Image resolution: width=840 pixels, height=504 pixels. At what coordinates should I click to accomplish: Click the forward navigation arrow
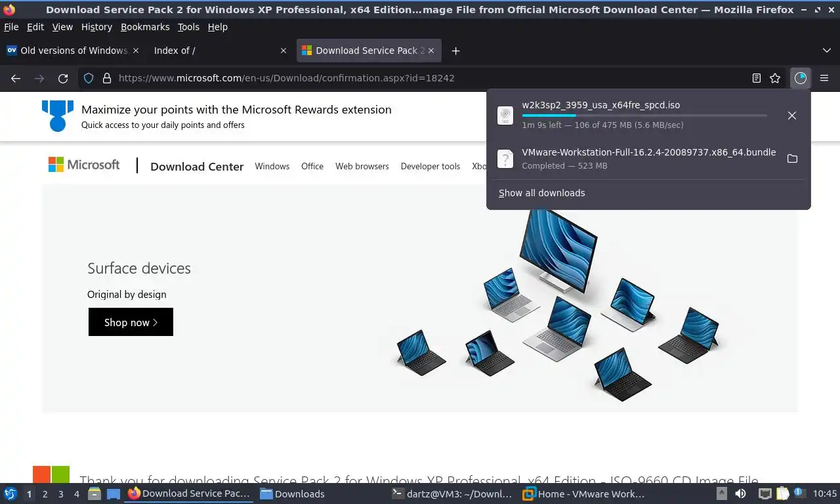point(39,78)
